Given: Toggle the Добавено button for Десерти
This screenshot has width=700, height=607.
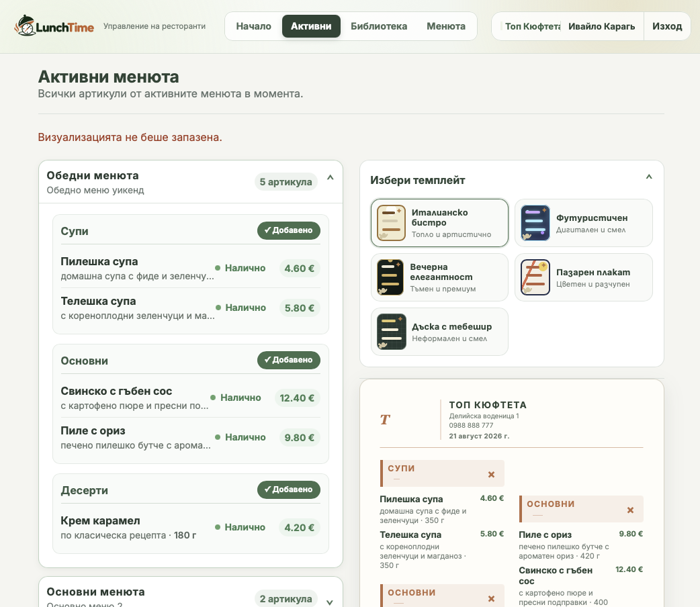Looking at the screenshot, I should (288, 489).
